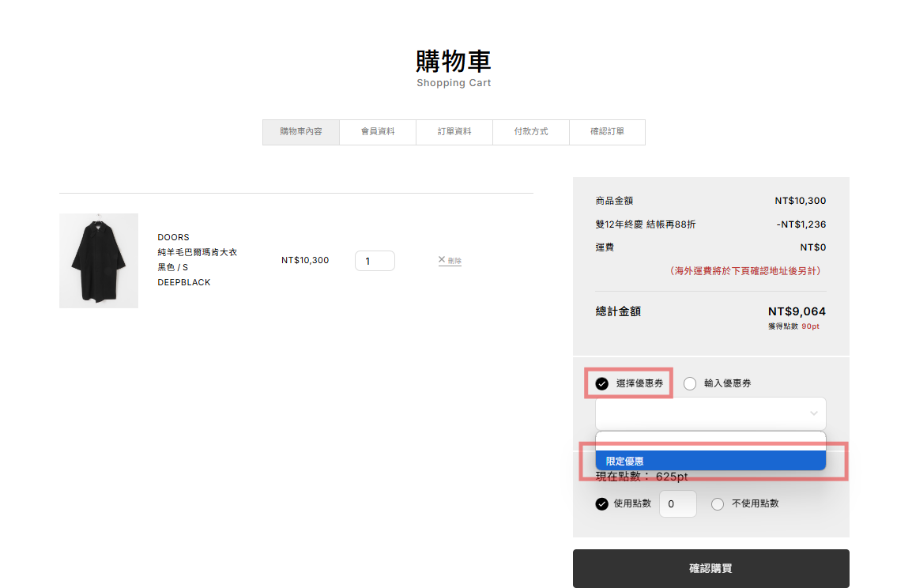This screenshot has width=912, height=588.
Task: Open the black coat product thumbnail
Action: click(x=99, y=261)
